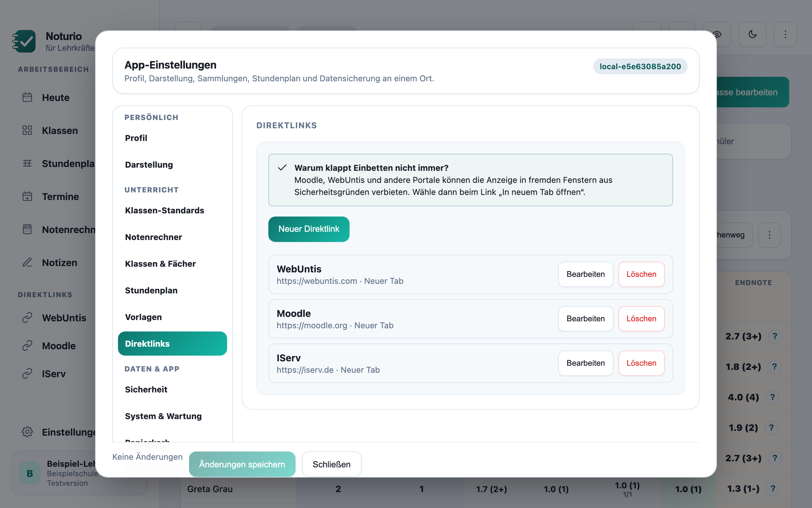Click the WebUntis URL text https://webuntis.com
The height and width of the screenshot is (508, 812).
click(317, 281)
